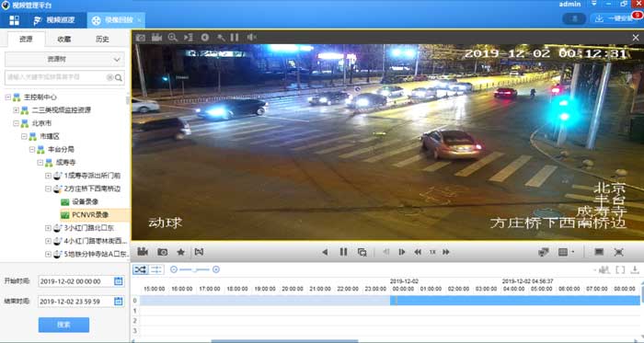Click the download recording icon

point(635,269)
